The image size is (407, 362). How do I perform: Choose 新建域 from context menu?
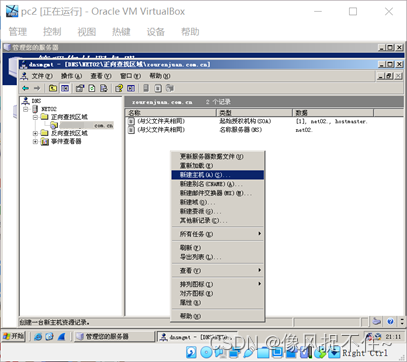pyautogui.click(x=218, y=202)
